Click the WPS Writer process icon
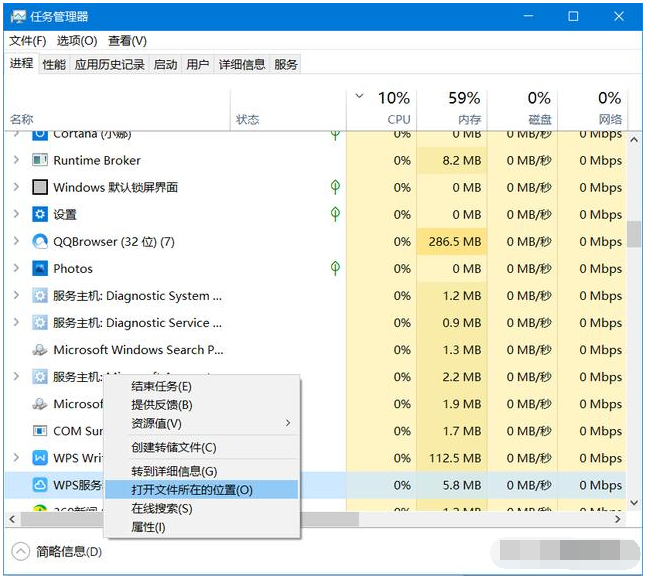This screenshot has height=577, width=645. tap(40, 458)
